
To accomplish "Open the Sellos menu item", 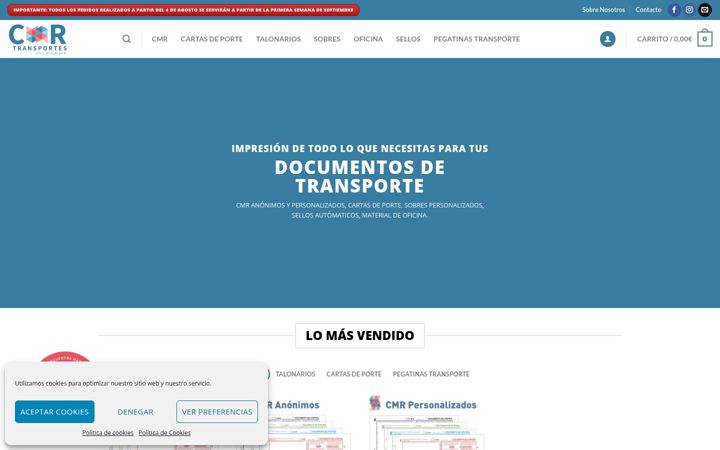I will [x=408, y=39].
